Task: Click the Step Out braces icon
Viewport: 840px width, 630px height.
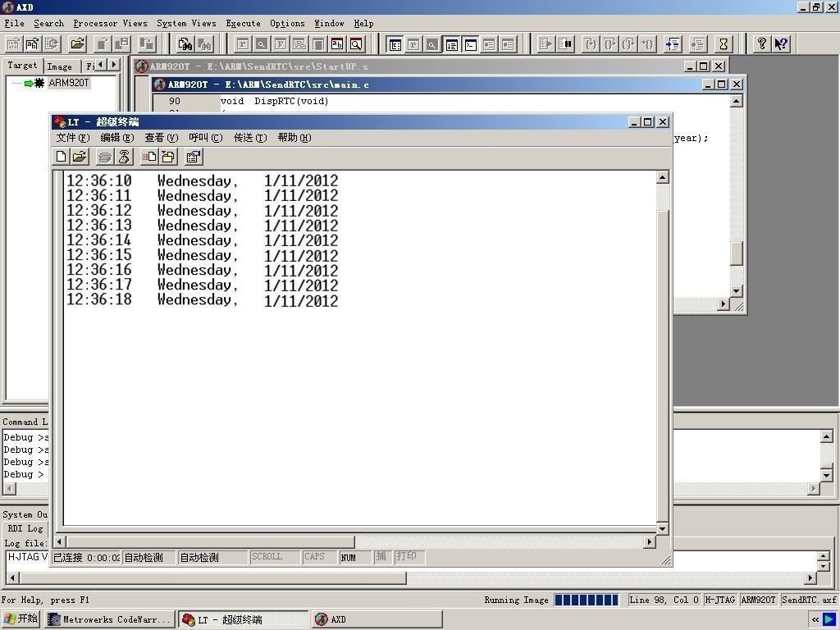Action: pyautogui.click(x=628, y=43)
